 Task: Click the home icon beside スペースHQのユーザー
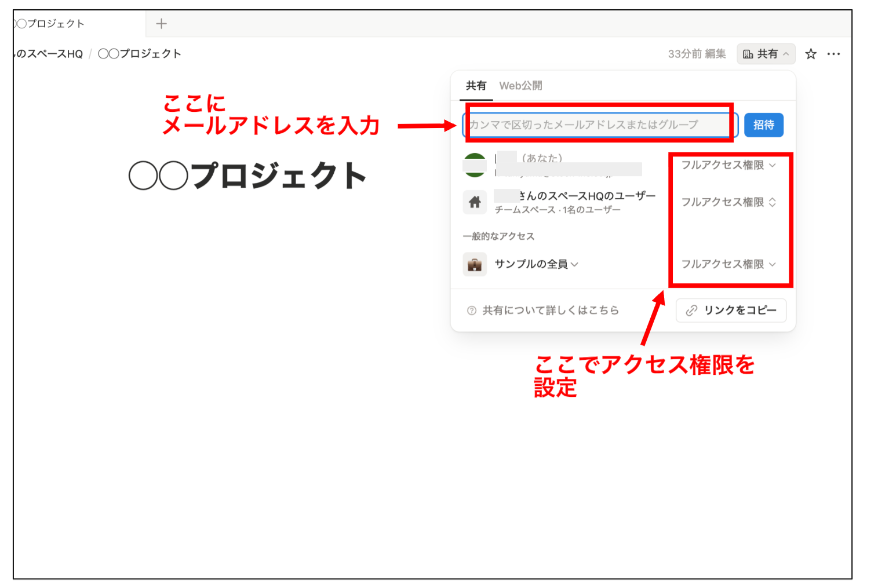coord(475,202)
